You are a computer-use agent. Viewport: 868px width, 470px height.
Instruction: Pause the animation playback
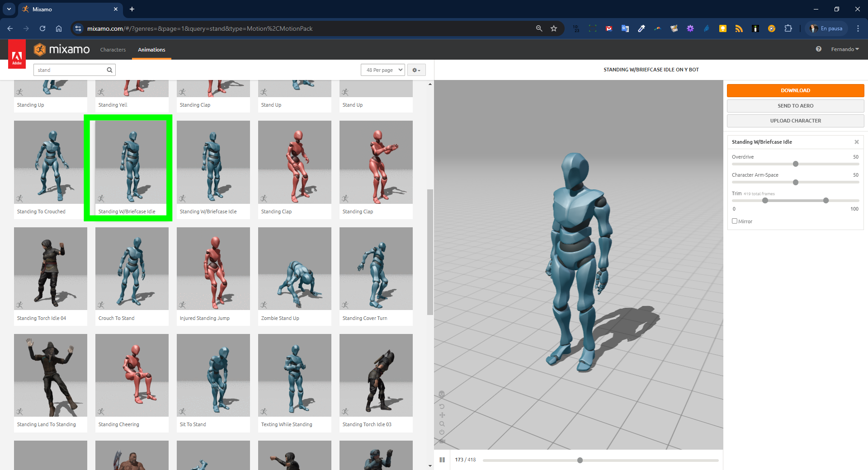point(442,460)
